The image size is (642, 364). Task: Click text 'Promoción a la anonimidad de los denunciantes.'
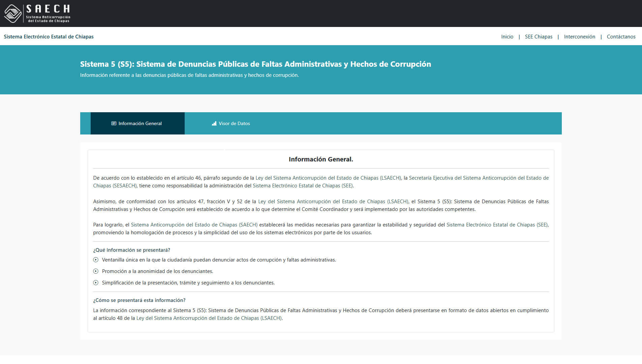point(158,271)
